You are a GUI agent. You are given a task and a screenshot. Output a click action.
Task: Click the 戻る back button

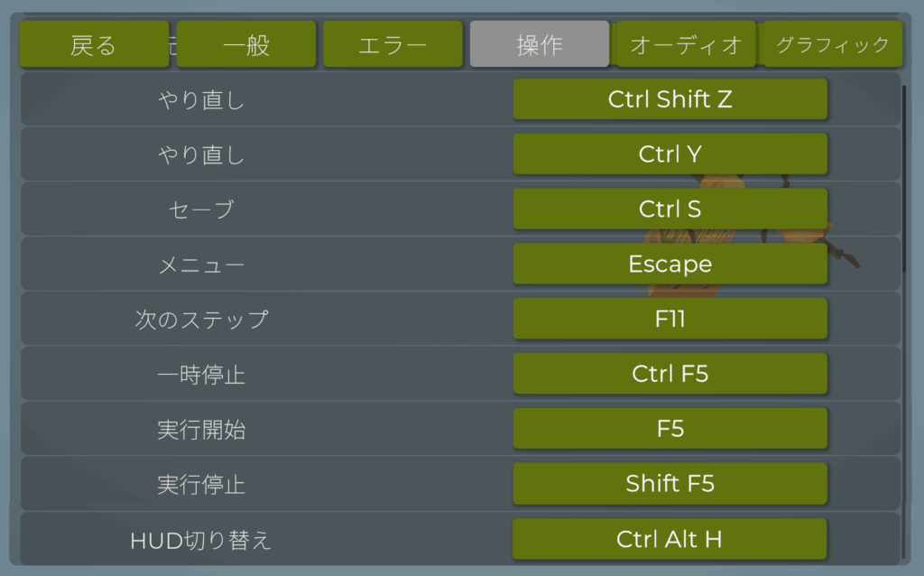(94, 44)
